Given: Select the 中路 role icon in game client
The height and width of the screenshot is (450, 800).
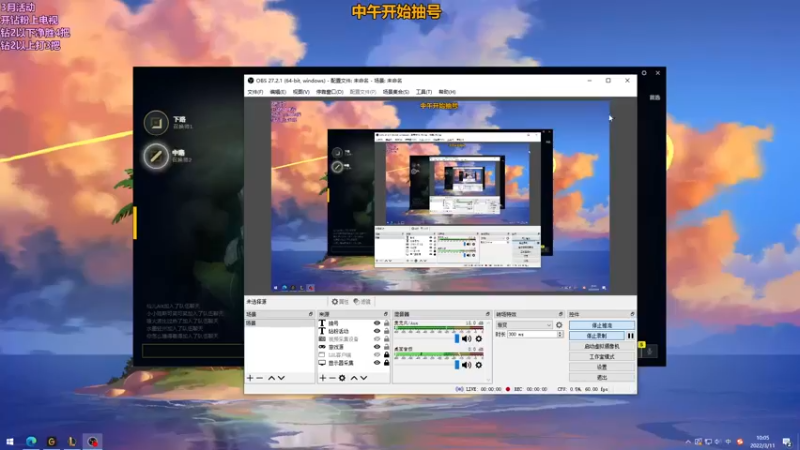Looking at the screenshot, I should [x=156, y=156].
